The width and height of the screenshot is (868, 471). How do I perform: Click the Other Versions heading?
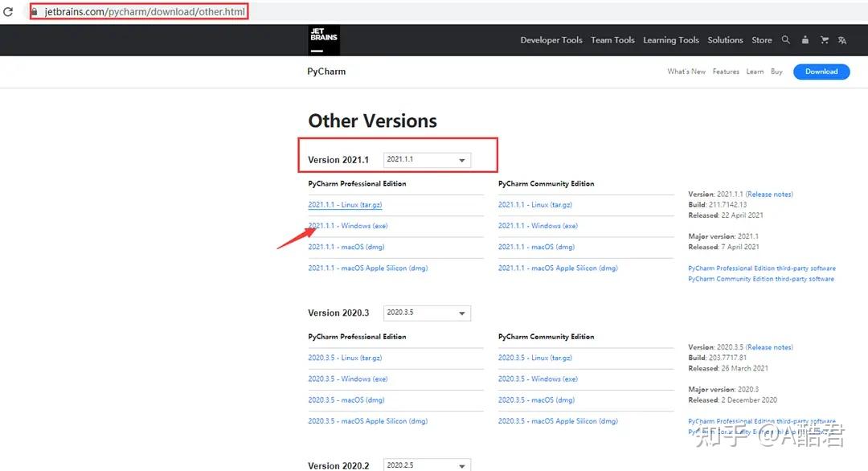click(x=372, y=121)
